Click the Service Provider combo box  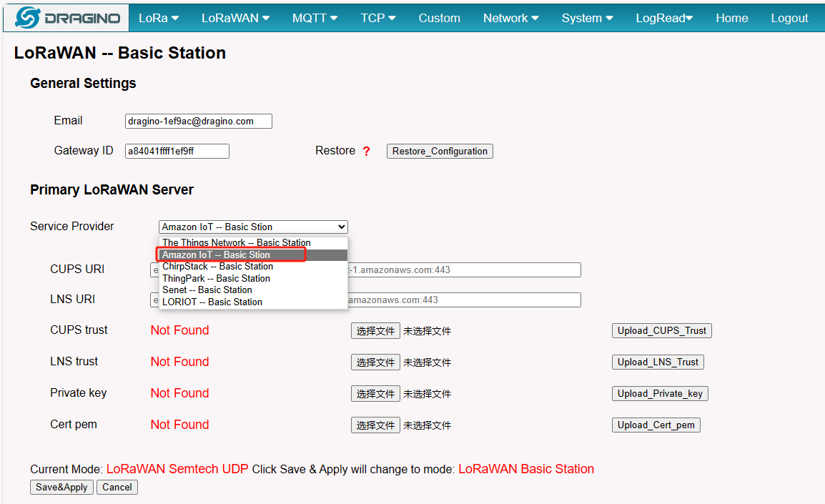pos(253,227)
